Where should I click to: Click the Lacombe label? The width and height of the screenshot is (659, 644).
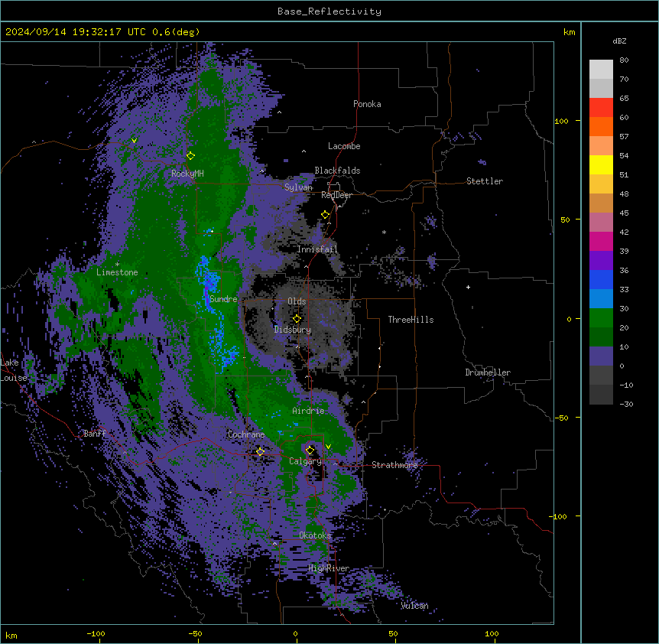(x=344, y=146)
